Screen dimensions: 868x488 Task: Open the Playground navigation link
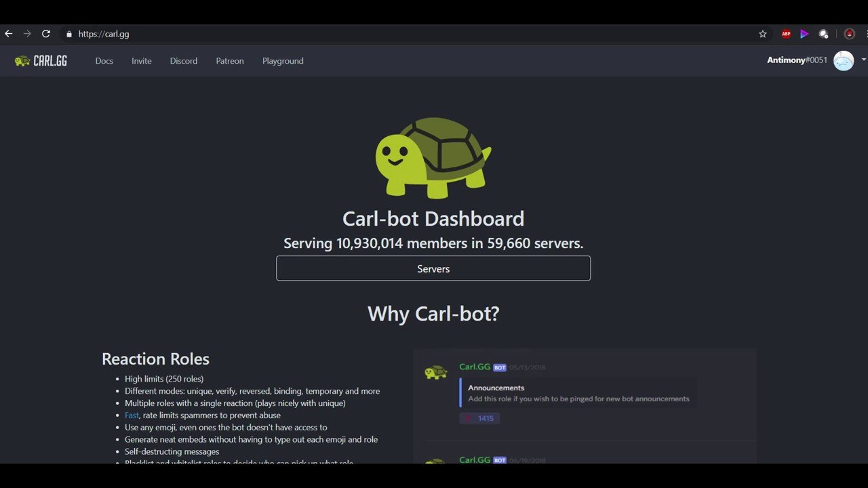tap(283, 61)
